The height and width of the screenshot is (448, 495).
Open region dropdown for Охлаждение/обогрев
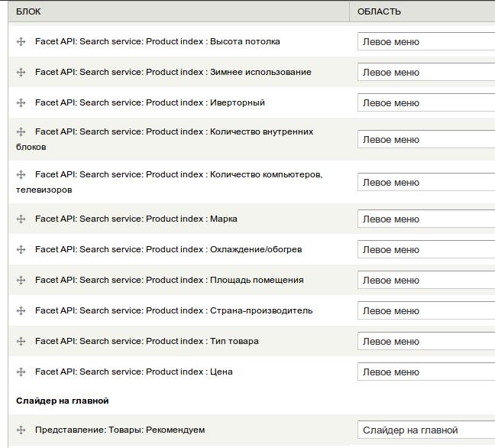tap(426, 249)
